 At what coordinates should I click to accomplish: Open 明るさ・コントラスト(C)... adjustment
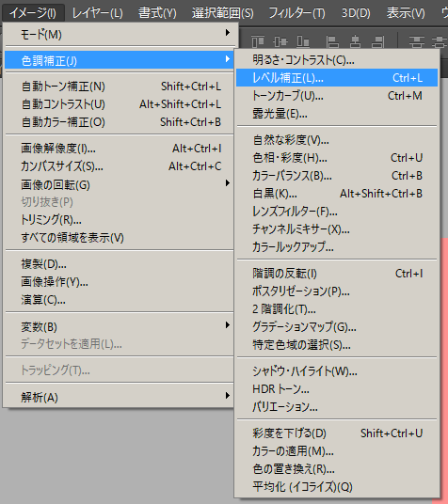pos(337,60)
